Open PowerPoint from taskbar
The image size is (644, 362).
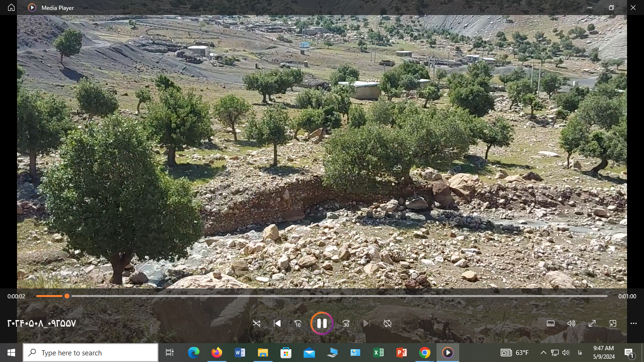tap(401, 353)
